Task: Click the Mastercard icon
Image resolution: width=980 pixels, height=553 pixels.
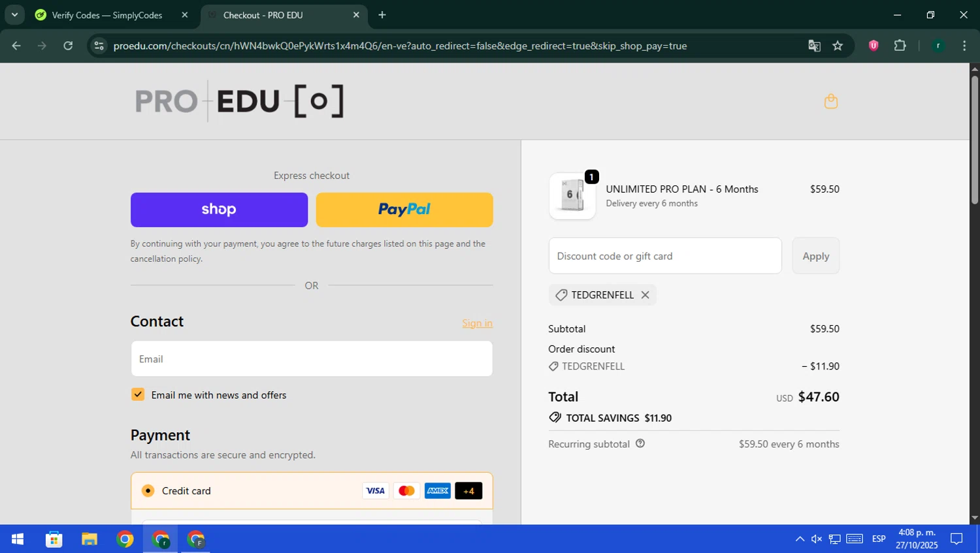Action: [406, 491]
